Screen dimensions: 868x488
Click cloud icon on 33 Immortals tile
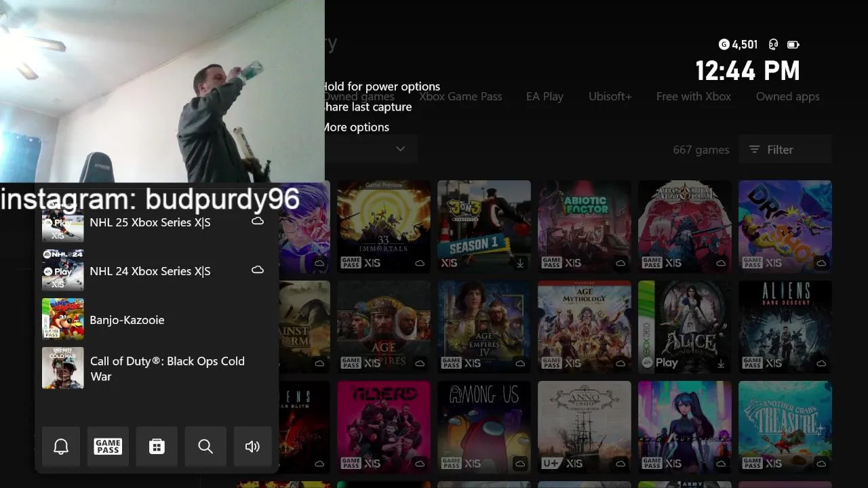coord(420,264)
